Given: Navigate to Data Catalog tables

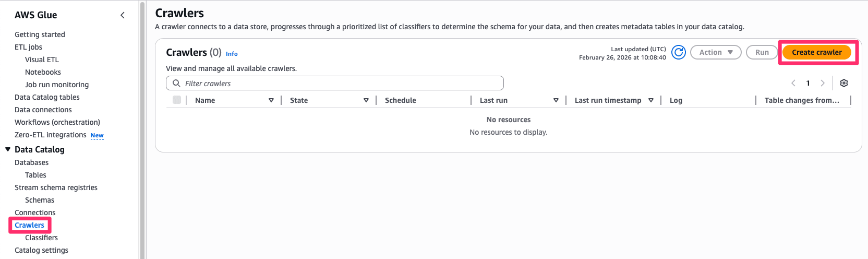Looking at the screenshot, I should 47,97.
